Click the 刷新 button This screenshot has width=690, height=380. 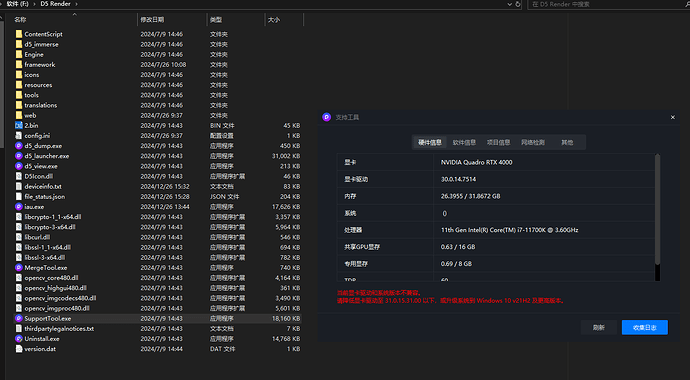598,327
